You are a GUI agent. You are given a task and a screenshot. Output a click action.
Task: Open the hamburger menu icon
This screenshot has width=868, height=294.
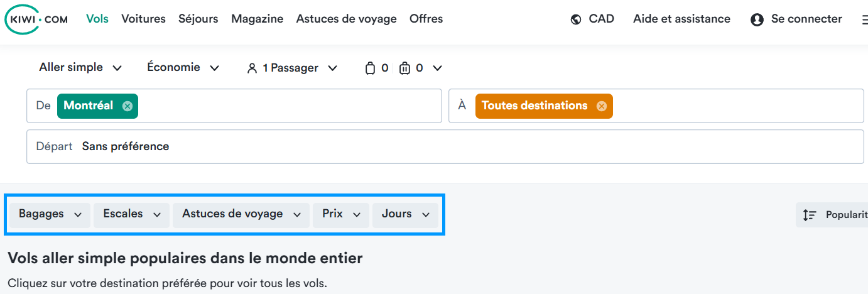[x=864, y=19]
